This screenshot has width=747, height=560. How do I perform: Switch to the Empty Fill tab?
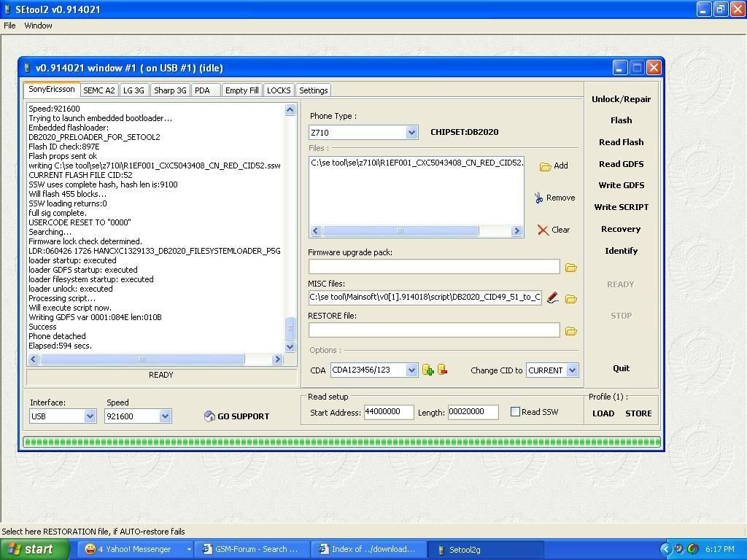click(x=242, y=90)
